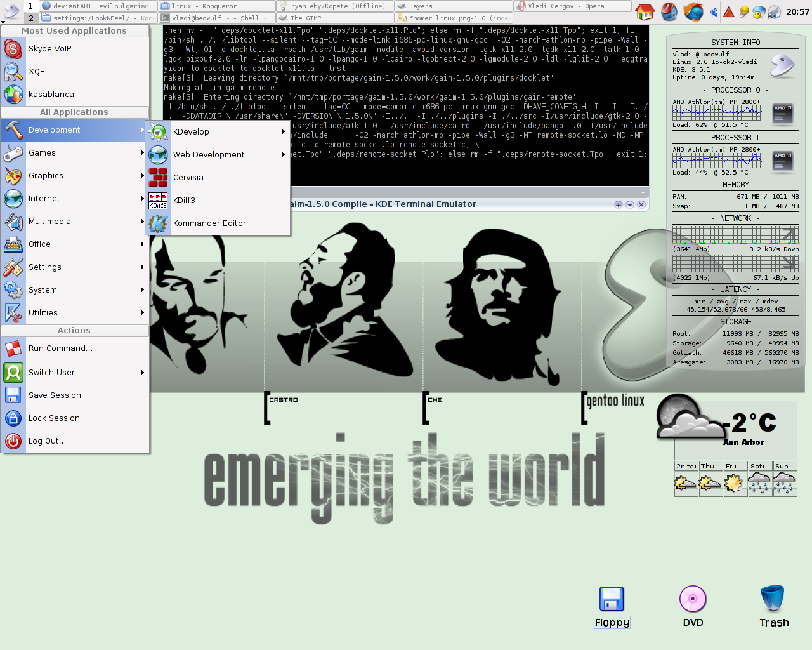Viewport: 812px width, 650px height.
Task: Open the Office category
Action: coord(75,244)
